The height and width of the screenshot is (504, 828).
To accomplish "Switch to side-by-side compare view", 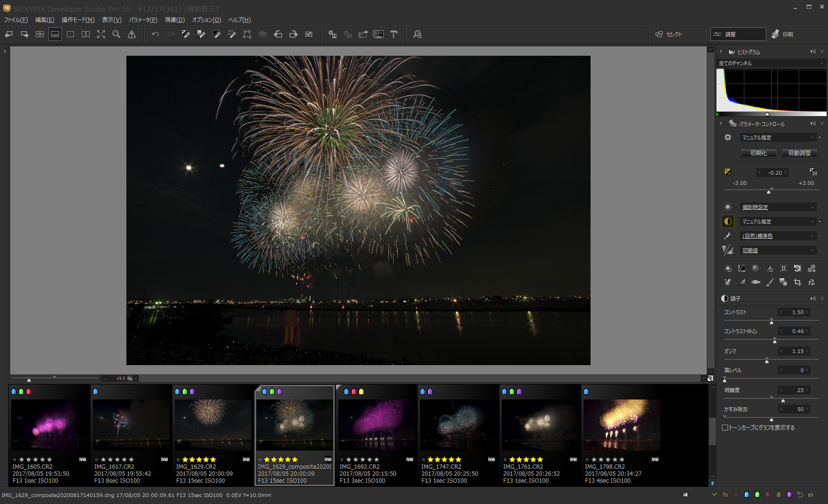I will (85, 34).
